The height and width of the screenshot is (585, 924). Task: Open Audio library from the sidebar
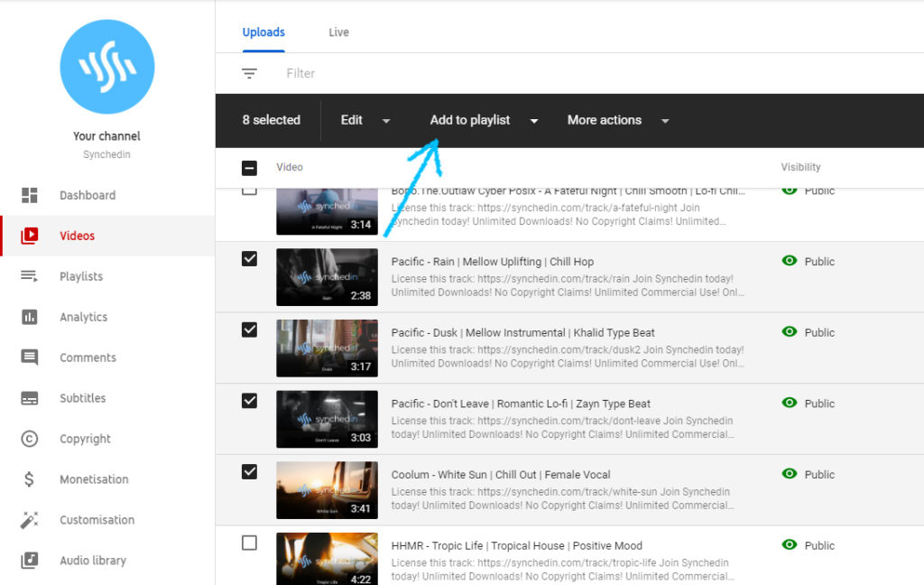coord(93,561)
